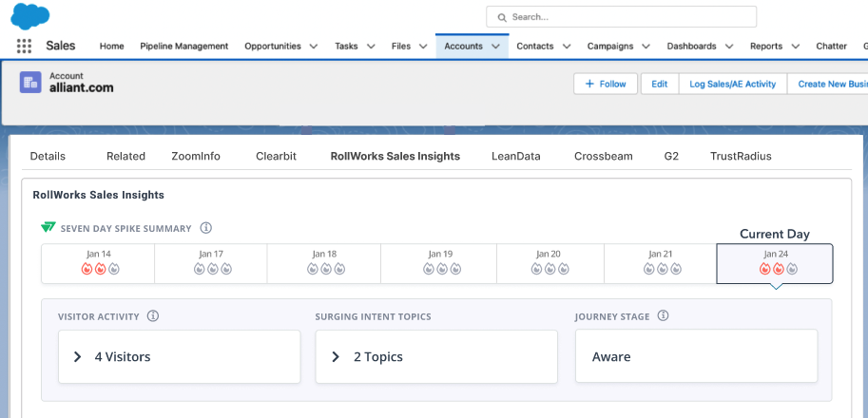868x418 pixels.
Task: Open the Reports nav item
Action: tap(765, 47)
